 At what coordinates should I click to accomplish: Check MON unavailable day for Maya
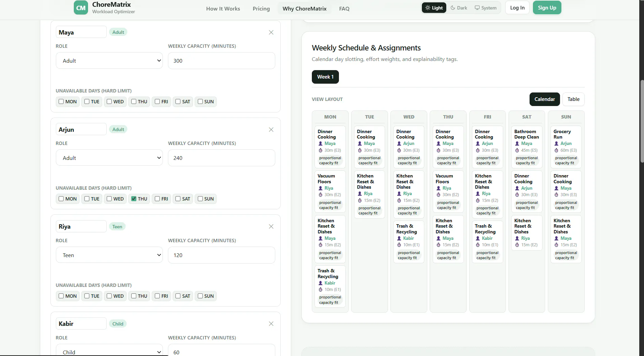[x=61, y=102]
